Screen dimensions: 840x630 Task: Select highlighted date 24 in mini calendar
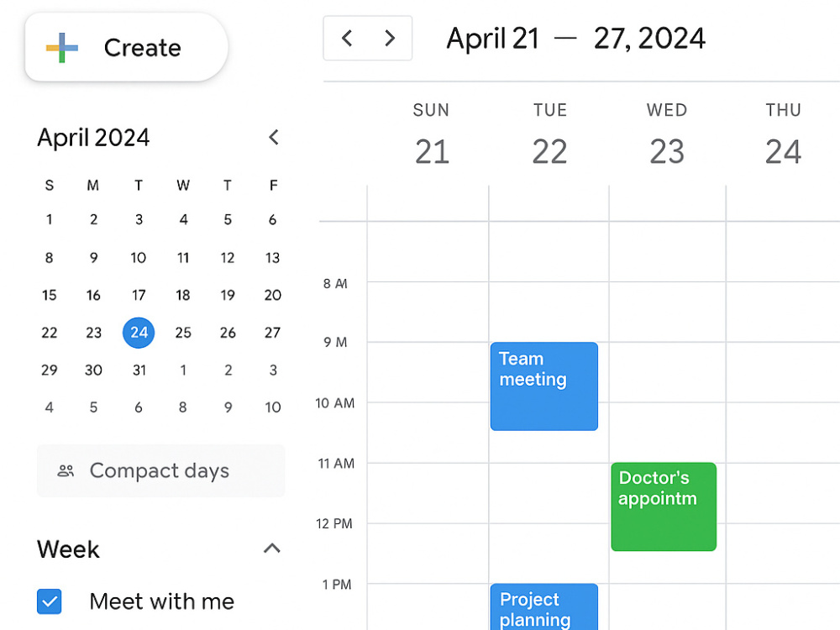click(139, 333)
